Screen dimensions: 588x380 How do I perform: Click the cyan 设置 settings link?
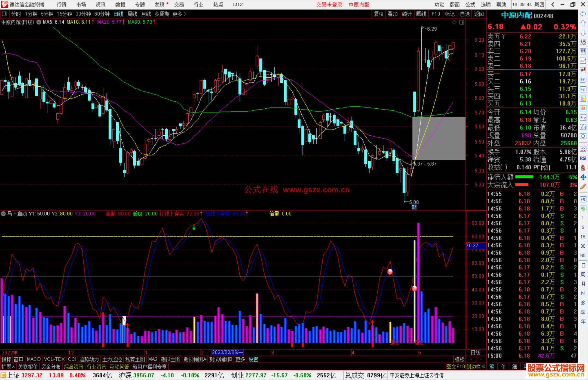click(253, 359)
